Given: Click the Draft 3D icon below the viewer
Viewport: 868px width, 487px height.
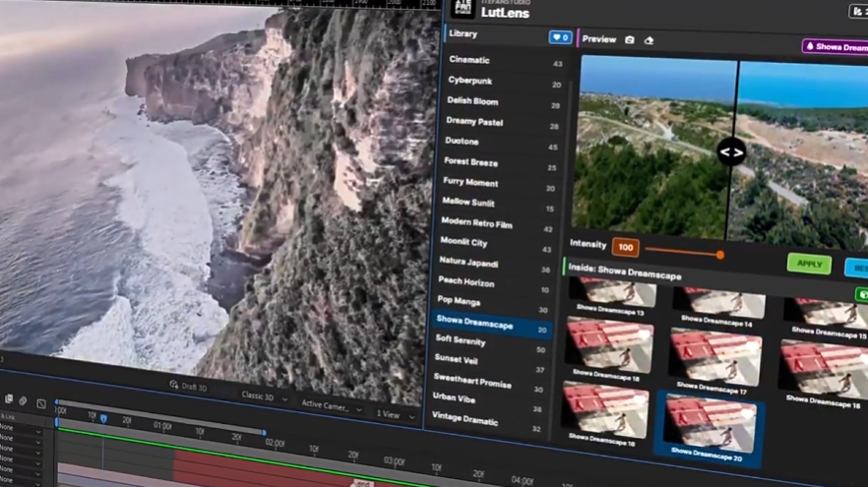Looking at the screenshot, I should click(174, 385).
